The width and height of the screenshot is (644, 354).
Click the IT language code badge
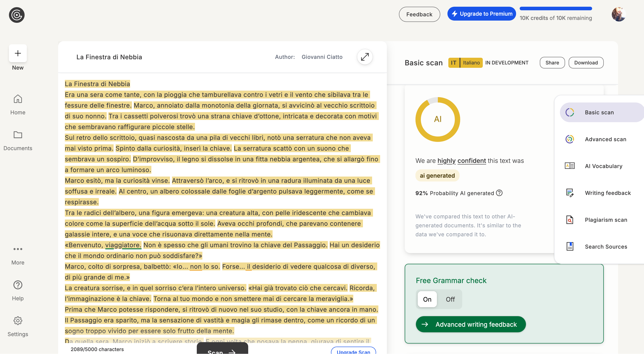pos(453,63)
